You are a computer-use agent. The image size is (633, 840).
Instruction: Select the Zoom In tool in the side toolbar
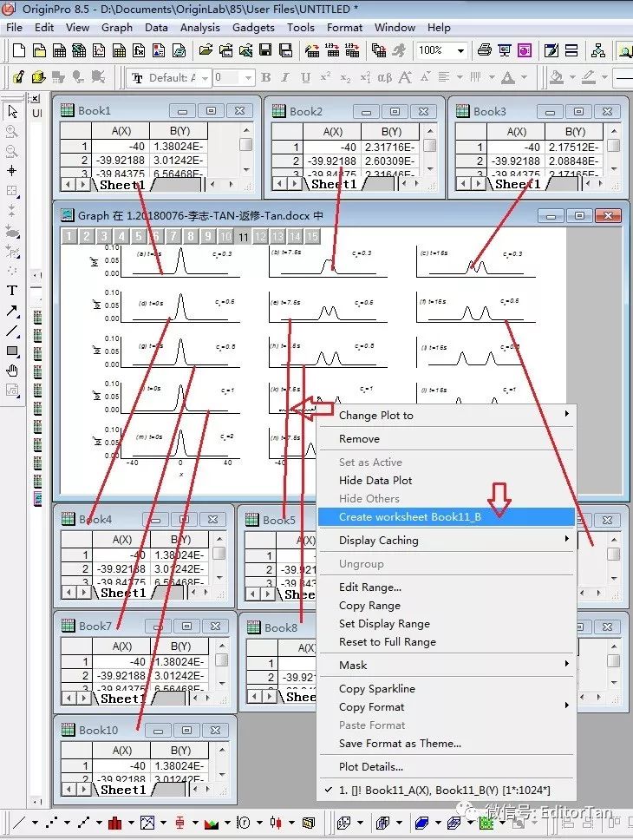(x=12, y=131)
